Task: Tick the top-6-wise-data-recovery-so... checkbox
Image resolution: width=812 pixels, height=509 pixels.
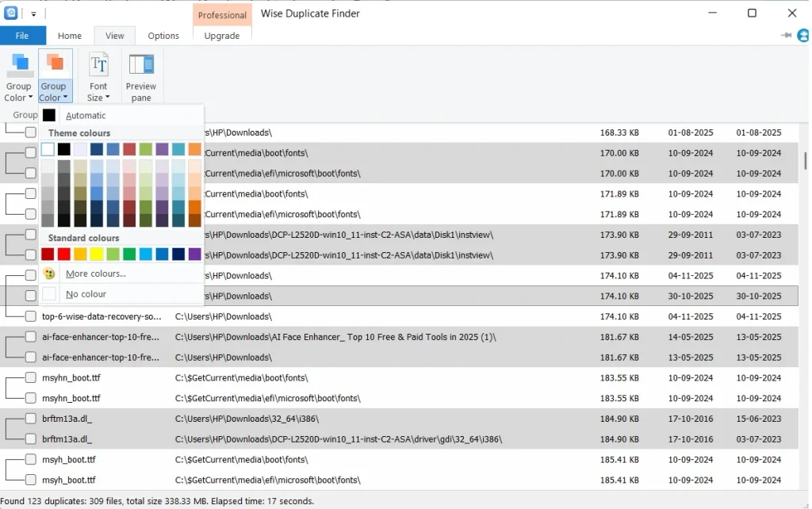Action: 31,316
